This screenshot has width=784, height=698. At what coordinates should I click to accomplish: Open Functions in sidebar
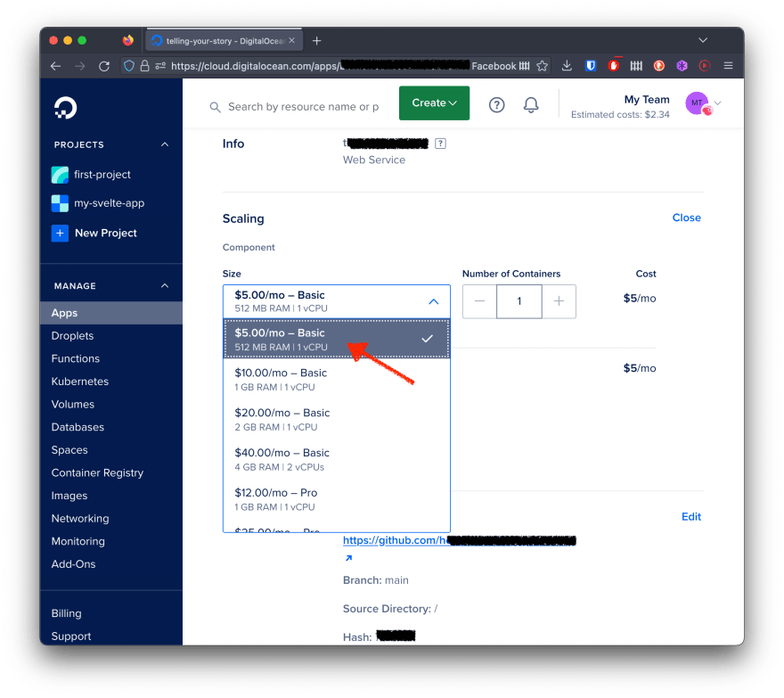(75, 358)
